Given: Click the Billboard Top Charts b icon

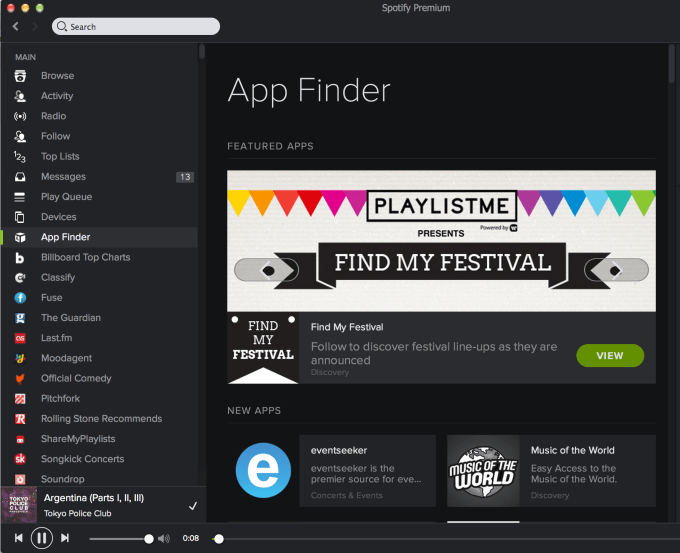Looking at the screenshot, I should point(20,258).
